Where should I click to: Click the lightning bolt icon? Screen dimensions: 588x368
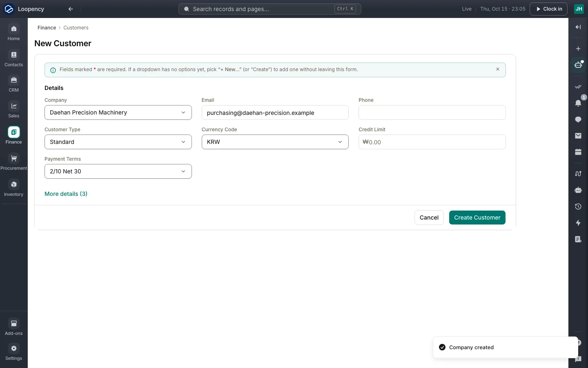(x=578, y=223)
